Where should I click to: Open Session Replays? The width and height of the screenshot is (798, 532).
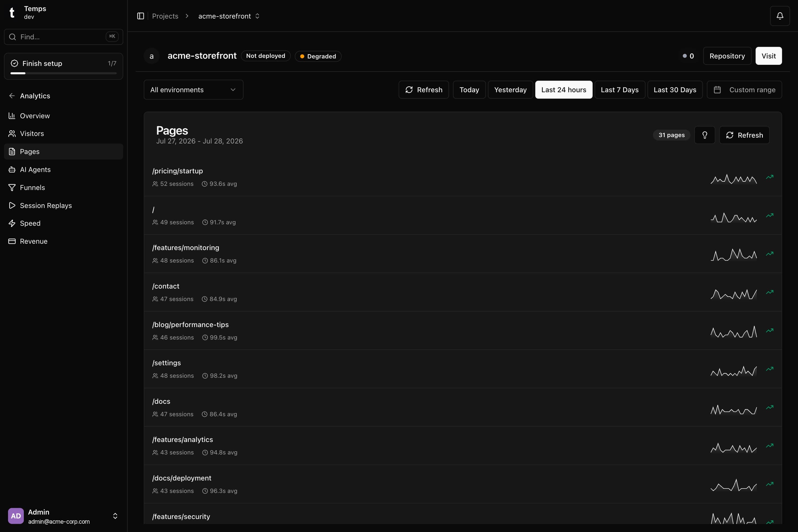63,205
